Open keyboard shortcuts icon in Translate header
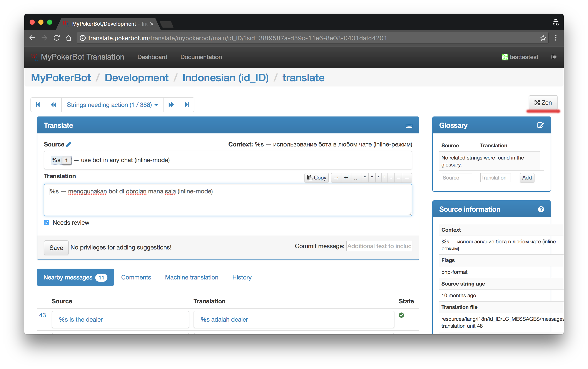 [409, 126]
